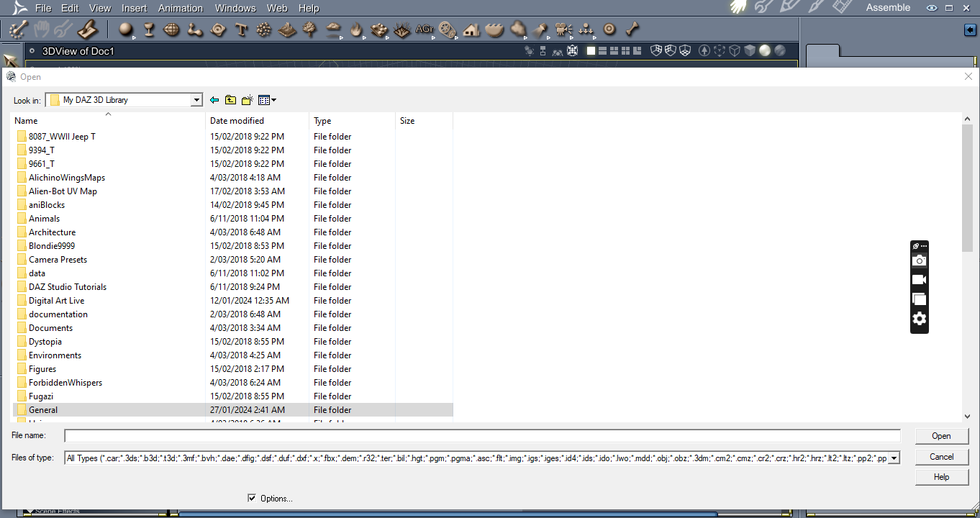Insert a sphere primitive from the toolbar
The width and height of the screenshot is (980, 518).
tap(126, 29)
